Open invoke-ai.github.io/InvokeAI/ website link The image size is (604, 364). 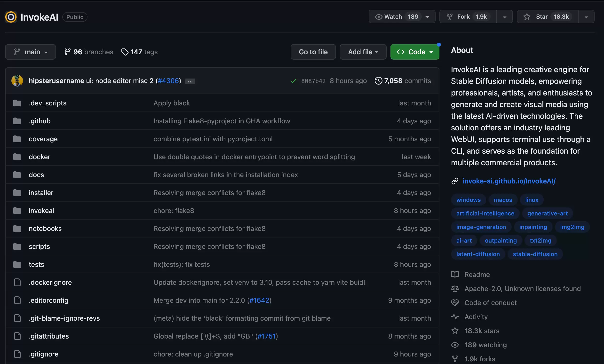pyautogui.click(x=509, y=181)
